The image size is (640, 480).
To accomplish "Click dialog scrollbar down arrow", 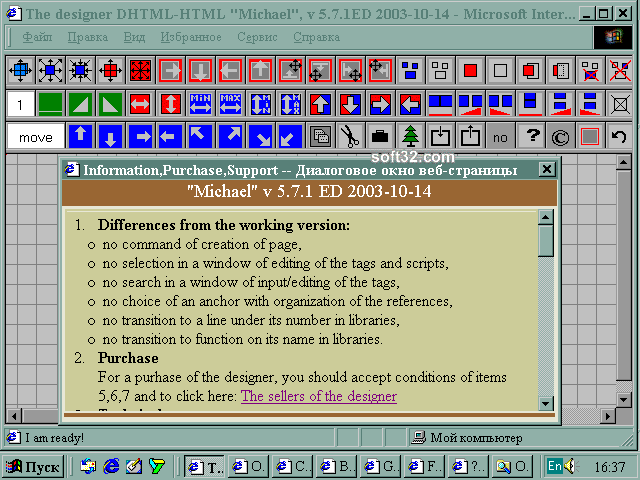I will tap(546, 403).
